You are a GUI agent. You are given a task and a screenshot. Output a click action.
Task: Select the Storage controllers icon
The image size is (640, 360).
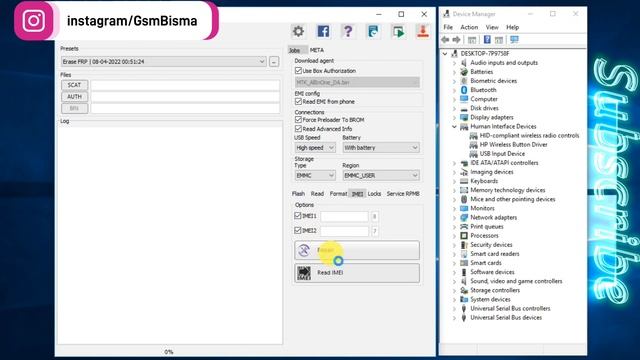tap(464, 290)
